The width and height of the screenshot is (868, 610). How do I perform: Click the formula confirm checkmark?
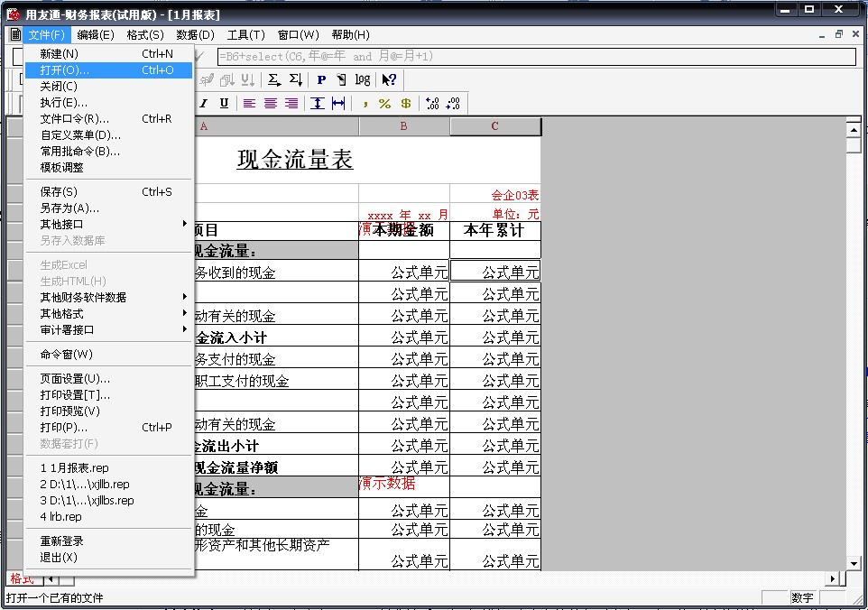click(x=200, y=56)
